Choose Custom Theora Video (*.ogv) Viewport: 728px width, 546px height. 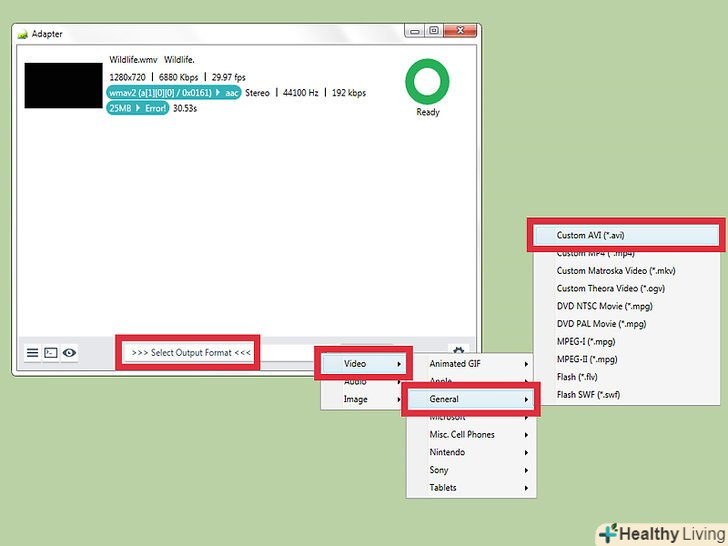[626, 288]
